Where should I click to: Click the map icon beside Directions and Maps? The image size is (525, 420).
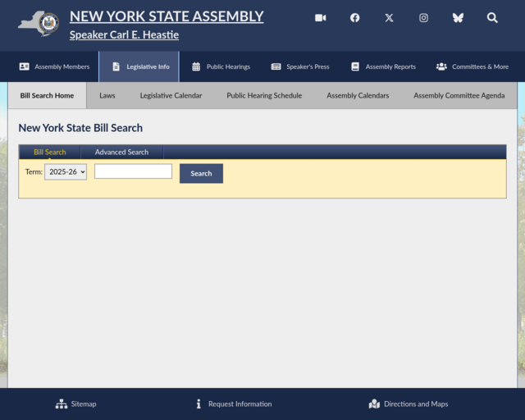pos(374,404)
